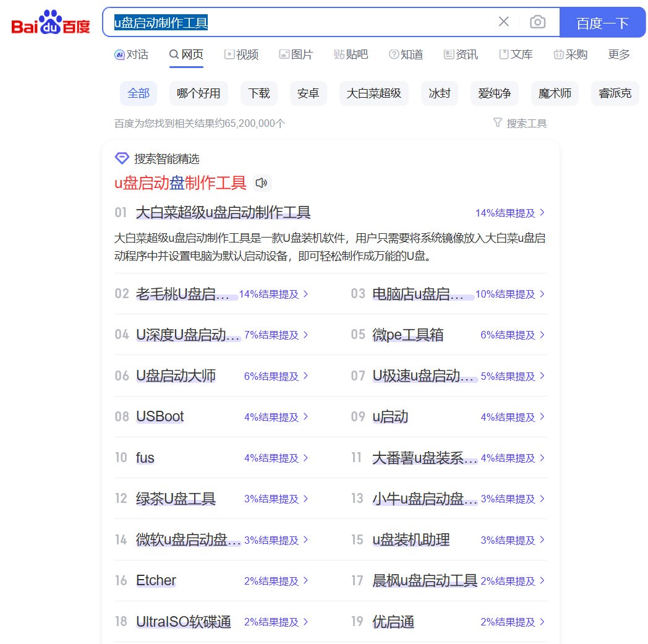The height and width of the screenshot is (644, 648).
Task: Open item 15 u盘装机助理
Action: tap(411, 540)
